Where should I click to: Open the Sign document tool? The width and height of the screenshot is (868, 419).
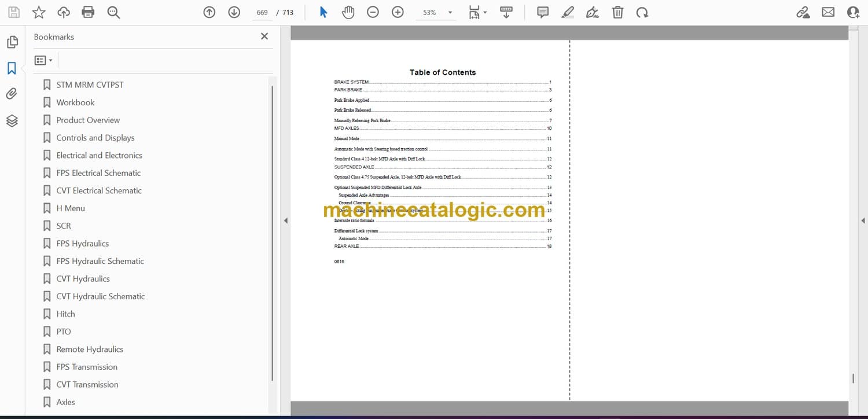[x=593, y=12]
